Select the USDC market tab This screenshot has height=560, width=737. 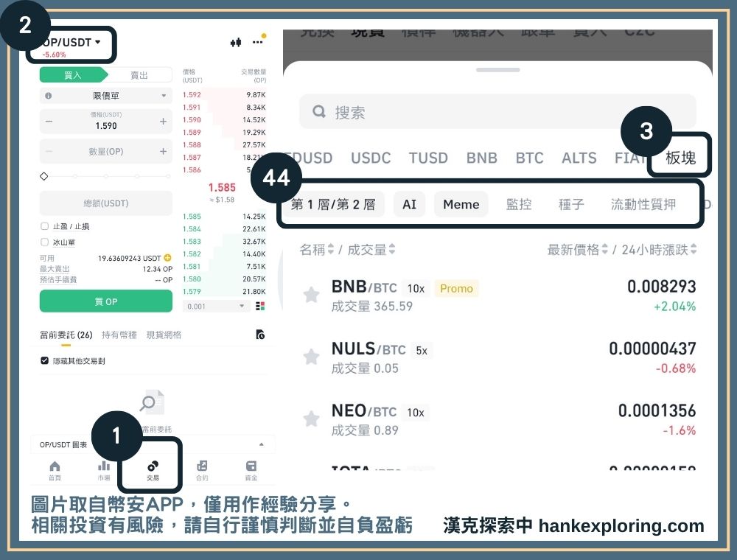pyautogui.click(x=371, y=158)
